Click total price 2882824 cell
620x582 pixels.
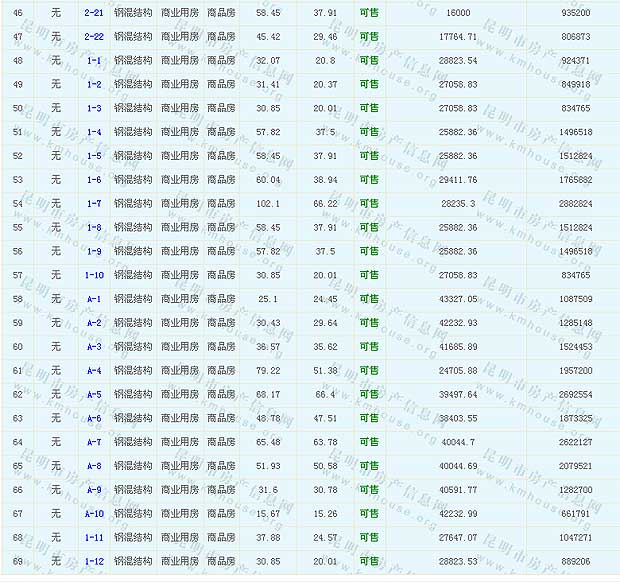pos(574,204)
